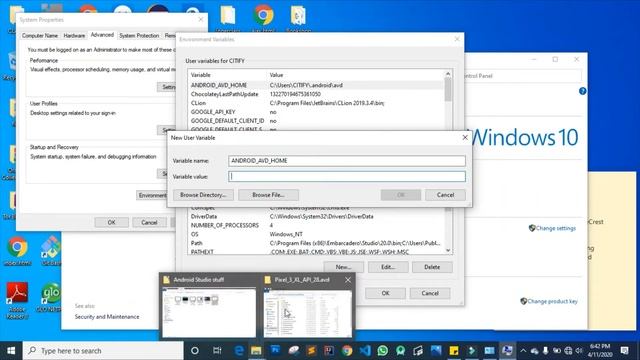Open Google Chrome in the taskbar
Screen dimensions: 640x360
[x=347, y=351]
